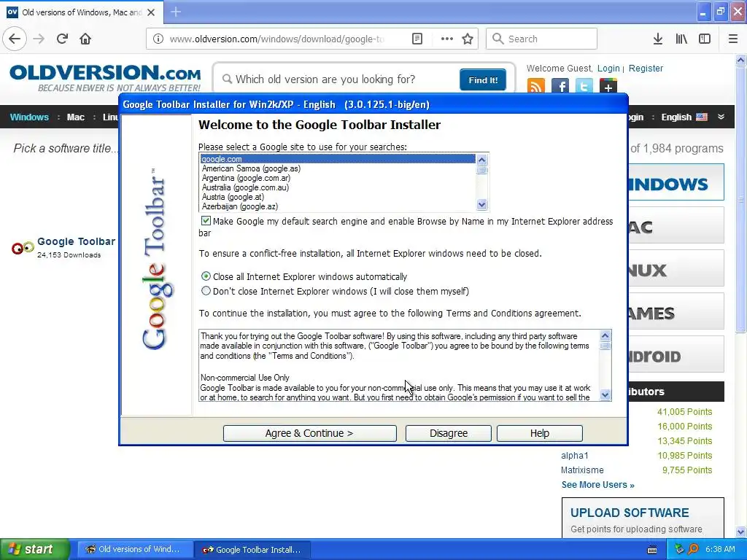747x560 pixels.
Task: Go back with Firefox back arrow
Action: tap(15, 39)
